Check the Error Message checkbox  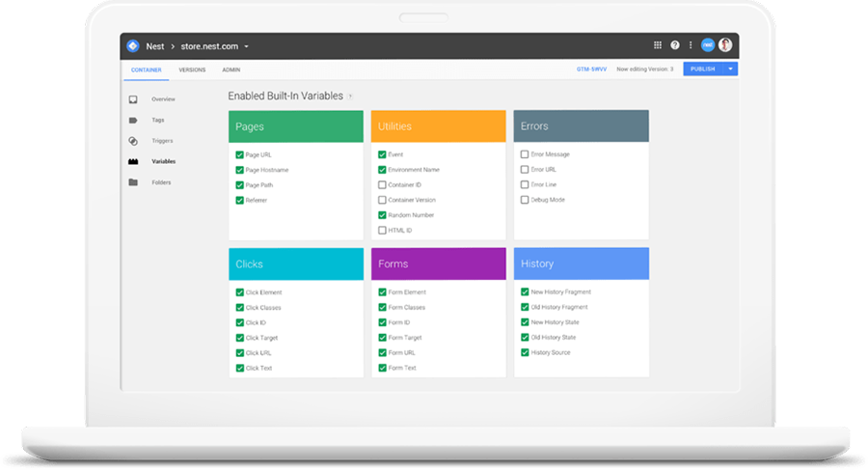(525, 154)
